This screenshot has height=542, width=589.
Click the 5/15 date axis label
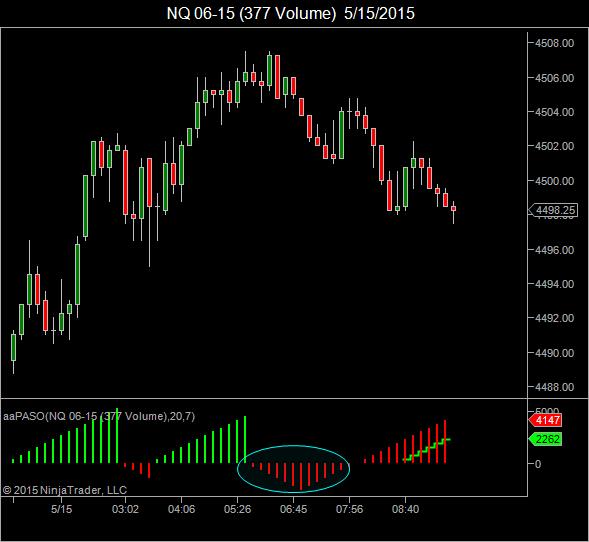coord(62,509)
